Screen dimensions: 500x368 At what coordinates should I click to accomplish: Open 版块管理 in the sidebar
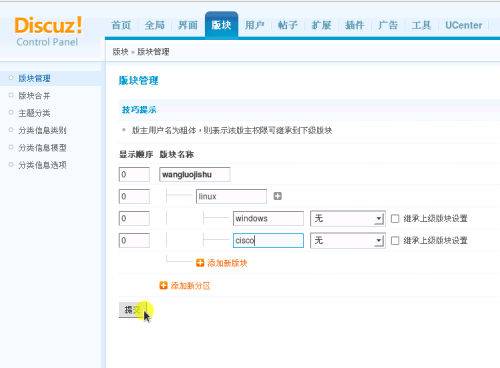coord(34,78)
